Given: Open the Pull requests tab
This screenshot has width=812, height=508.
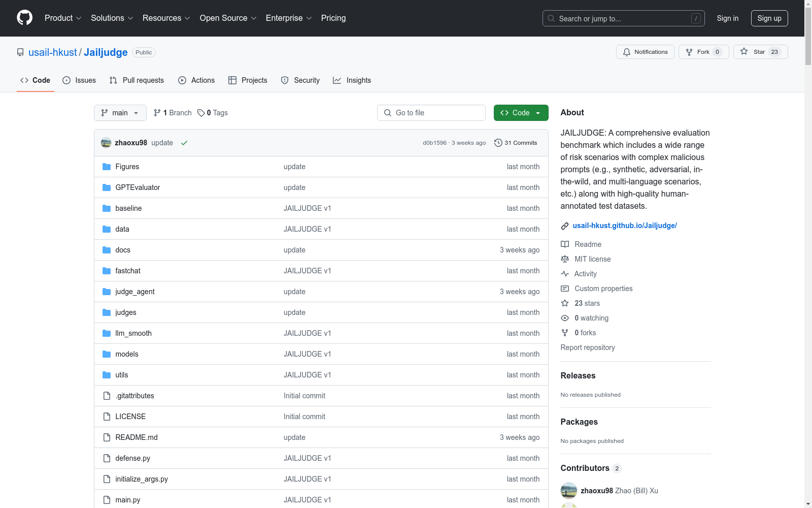Looking at the screenshot, I should tap(137, 80).
